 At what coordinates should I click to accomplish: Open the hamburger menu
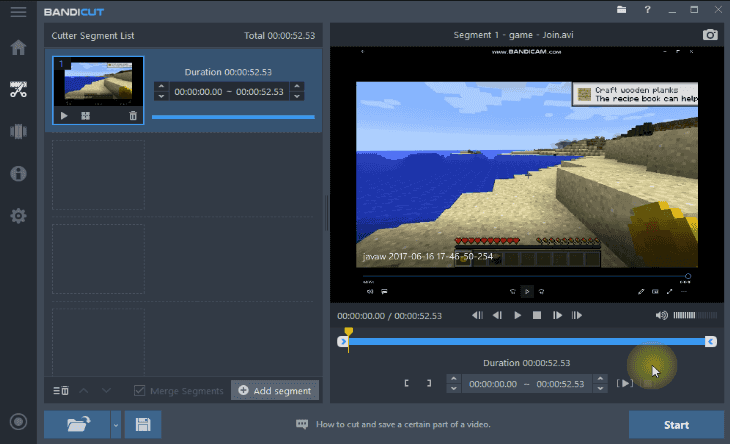pyautogui.click(x=18, y=12)
